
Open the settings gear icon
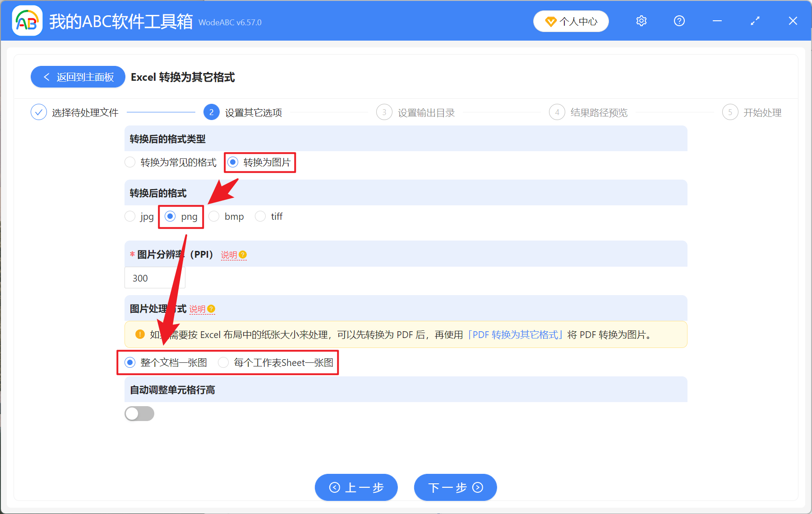pyautogui.click(x=641, y=21)
